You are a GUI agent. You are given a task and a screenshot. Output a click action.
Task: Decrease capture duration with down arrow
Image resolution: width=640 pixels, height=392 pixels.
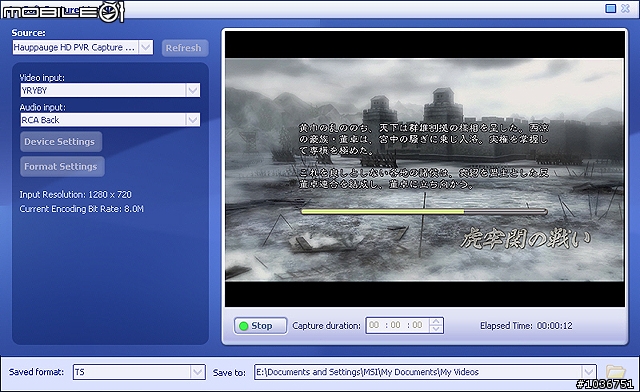[436, 329]
